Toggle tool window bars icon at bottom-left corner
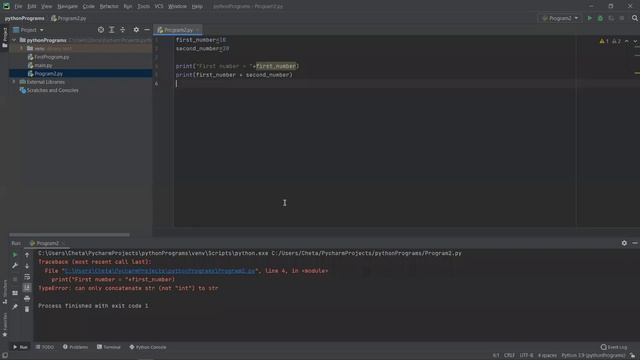This screenshot has height=360, width=640. [4, 356]
